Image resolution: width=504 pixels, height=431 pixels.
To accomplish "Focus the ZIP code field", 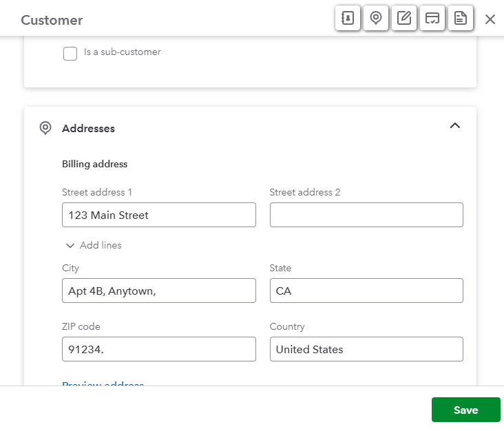I will pos(158,349).
